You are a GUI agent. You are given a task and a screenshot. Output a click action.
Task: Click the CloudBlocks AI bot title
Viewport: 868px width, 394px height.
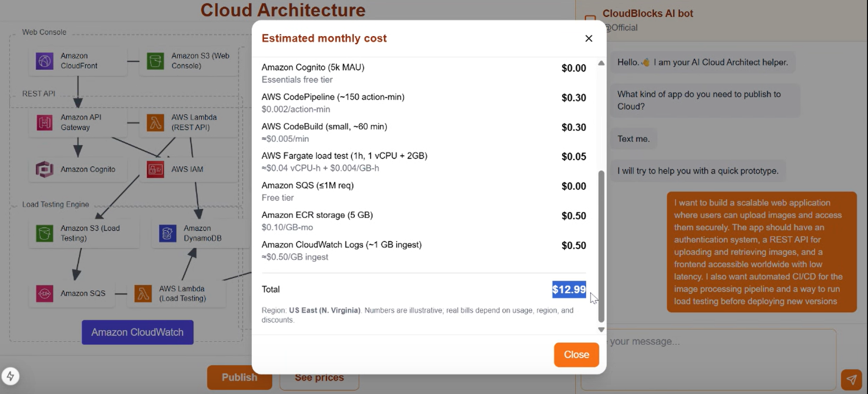(647, 14)
